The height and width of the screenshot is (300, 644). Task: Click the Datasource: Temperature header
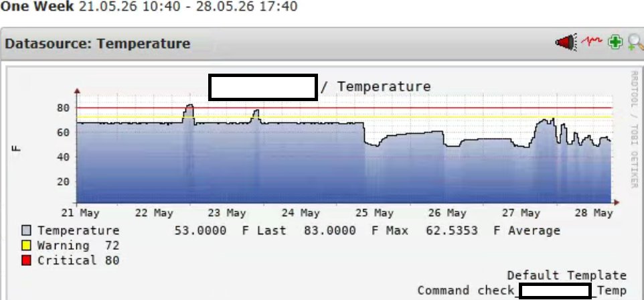tap(98, 44)
